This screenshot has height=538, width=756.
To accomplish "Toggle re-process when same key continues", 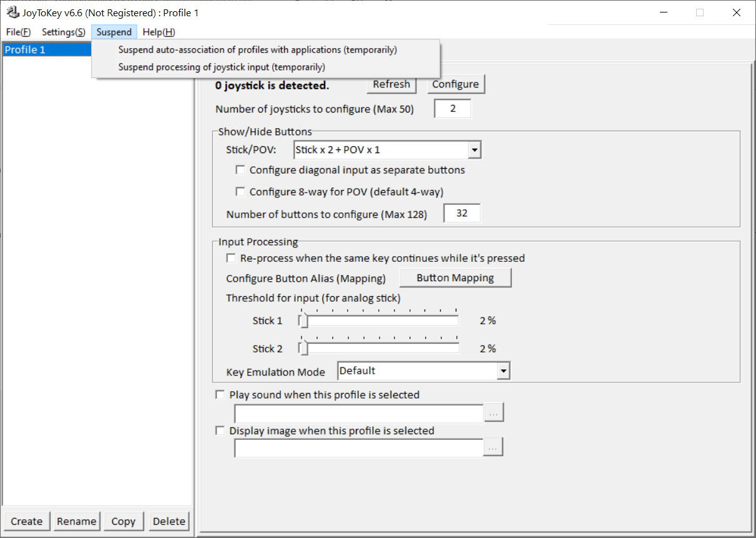I will pos(231,257).
